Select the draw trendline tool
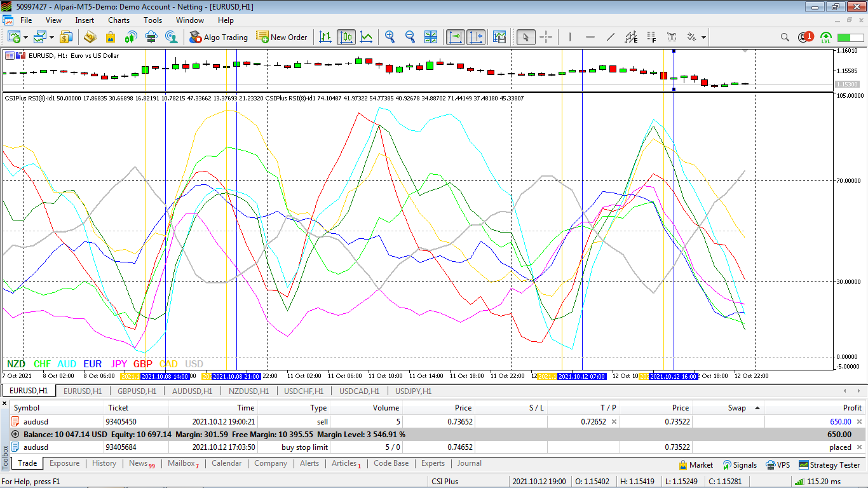This screenshot has height=488, width=868. [x=611, y=37]
